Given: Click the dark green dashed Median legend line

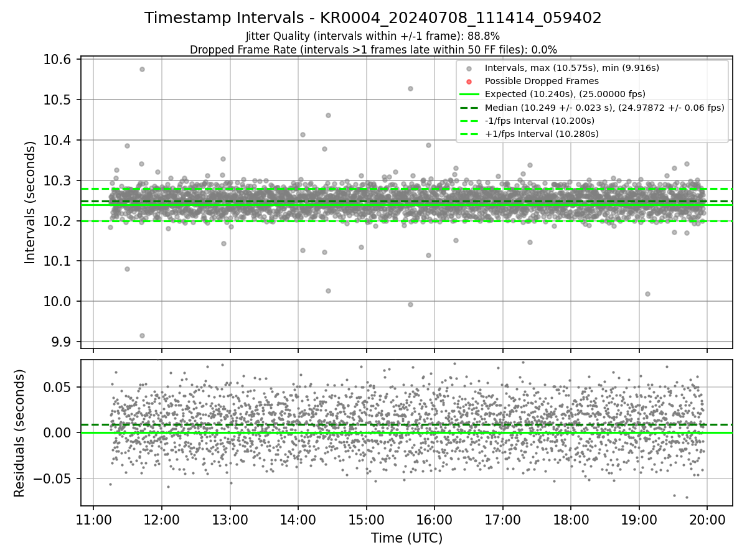Looking at the screenshot, I should (x=469, y=108).
